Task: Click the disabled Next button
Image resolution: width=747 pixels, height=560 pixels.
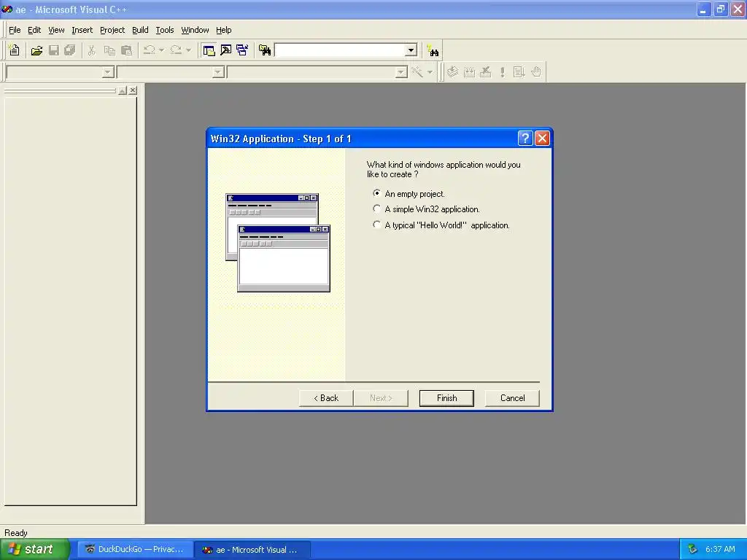Action: click(381, 398)
